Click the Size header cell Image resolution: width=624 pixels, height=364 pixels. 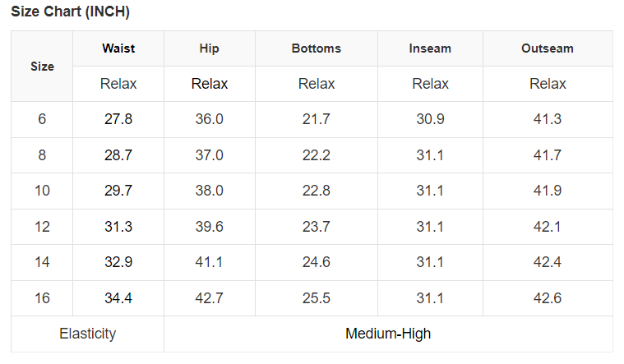[x=42, y=66]
